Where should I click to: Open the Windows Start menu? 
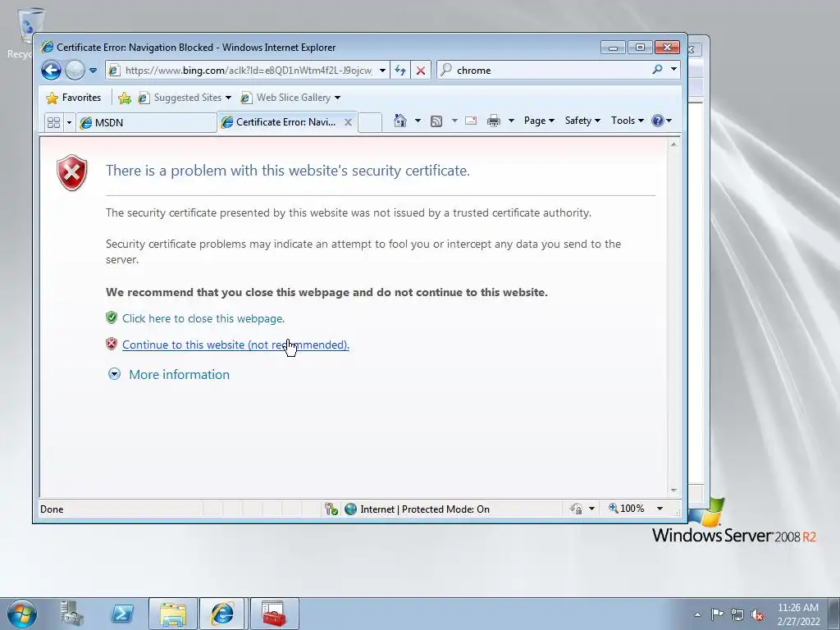click(22, 614)
